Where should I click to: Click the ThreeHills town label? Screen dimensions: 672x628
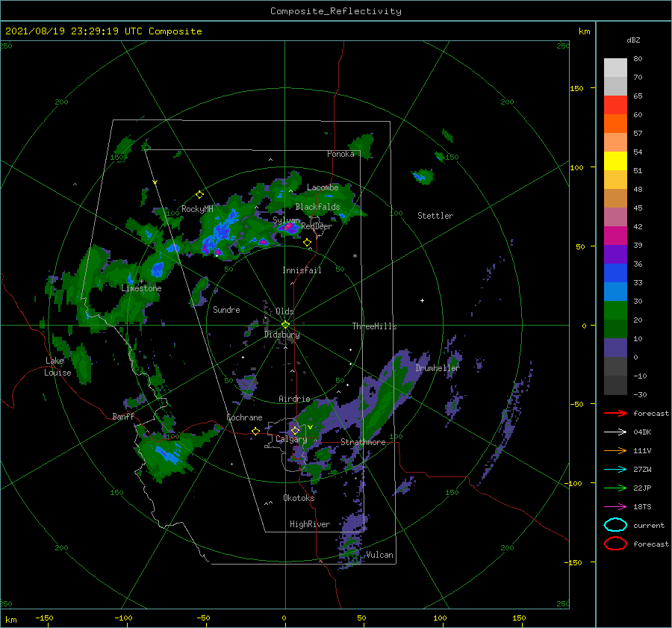point(374,326)
